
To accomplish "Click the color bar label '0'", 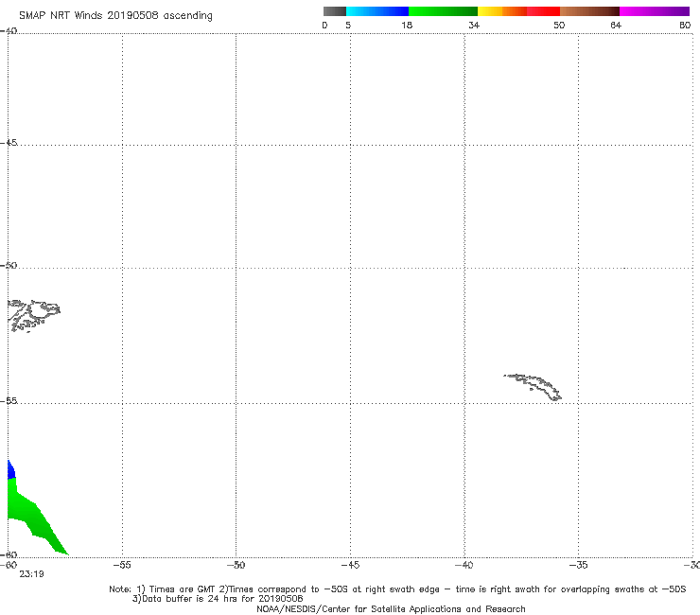I will (324, 25).
